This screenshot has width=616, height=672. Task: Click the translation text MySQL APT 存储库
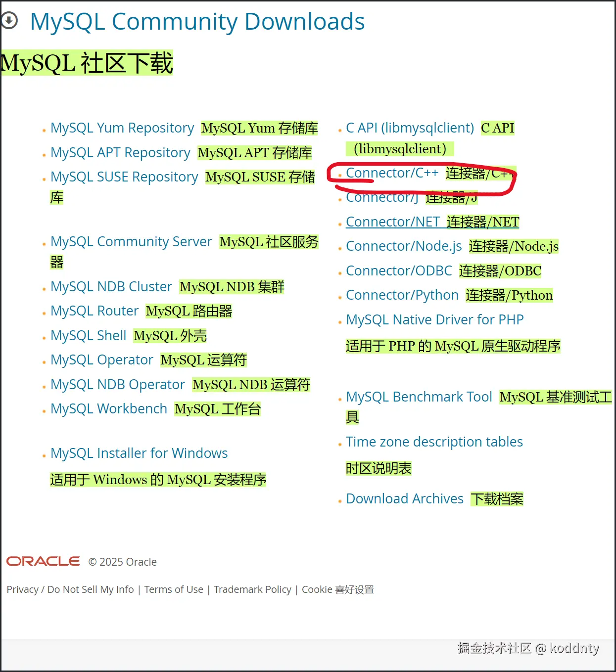point(255,153)
